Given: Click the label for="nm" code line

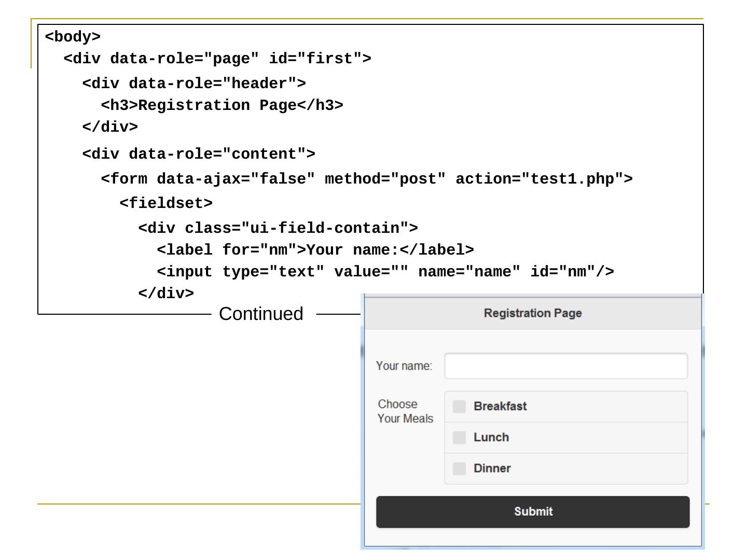Looking at the screenshot, I should tap(315, 250).
